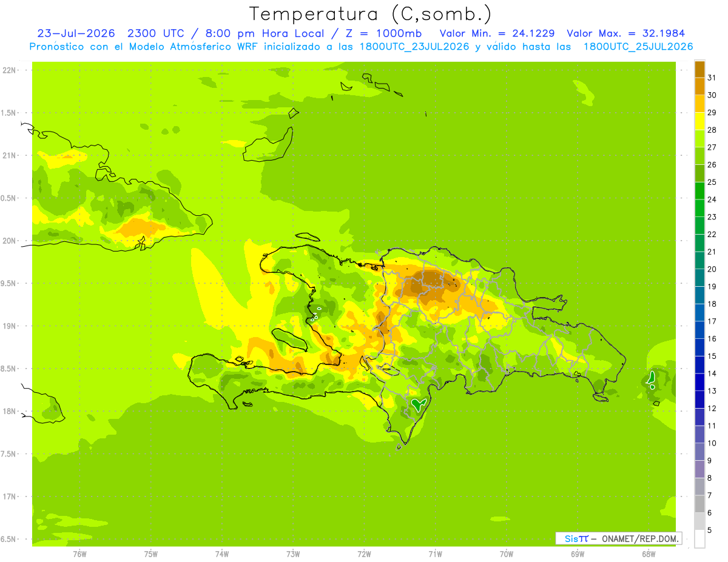
Task: Pick the yellow legend swatch between 28 and 29
Action: tap(699, 121)
